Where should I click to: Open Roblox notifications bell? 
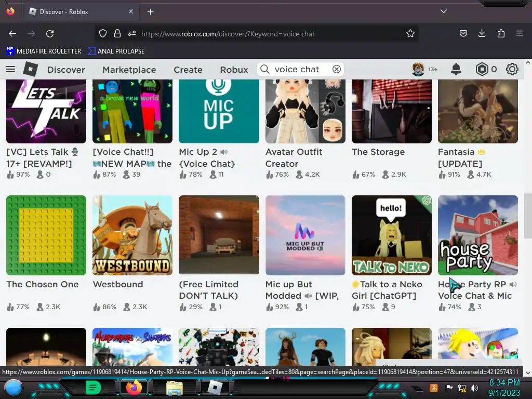point(456,69)
